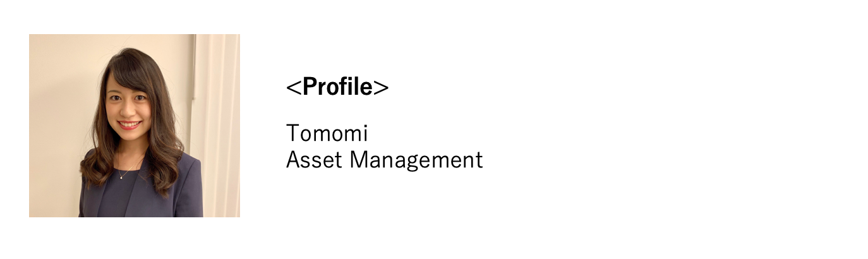Image resolution: width=868 pixels, height=259 pixels.
Task: Click the necklace pendant in the photo
Action: click(121, 177)
